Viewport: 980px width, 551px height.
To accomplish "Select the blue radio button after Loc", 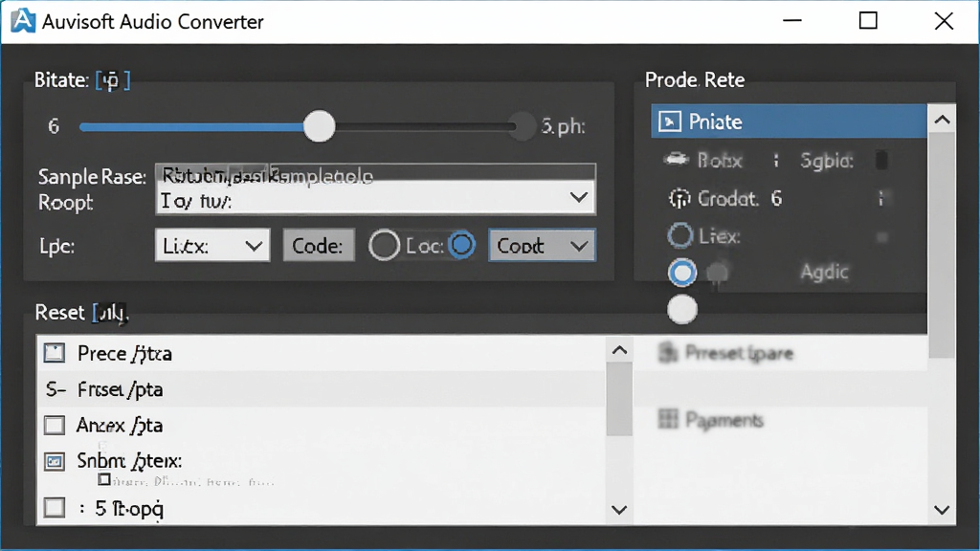I will (x=462, y=245).
